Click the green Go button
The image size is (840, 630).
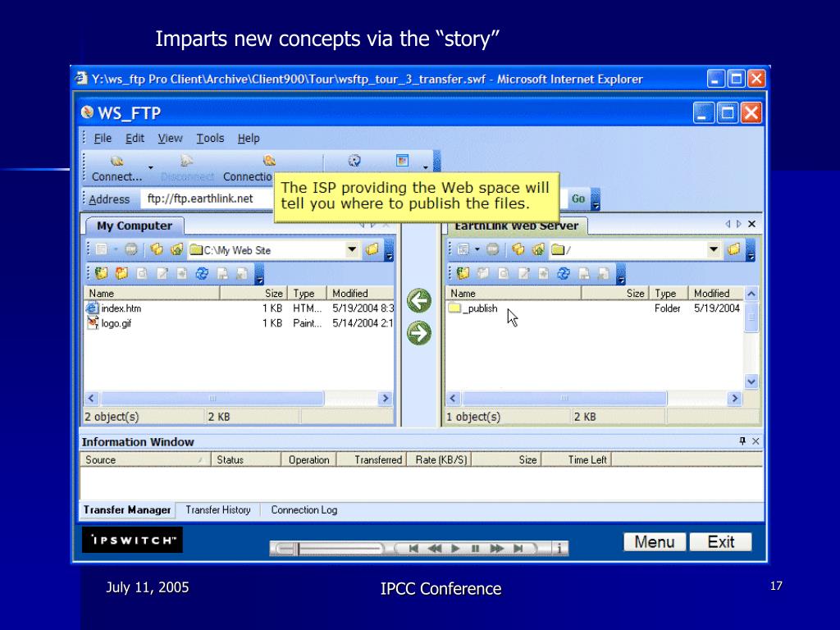coord(578,199)
